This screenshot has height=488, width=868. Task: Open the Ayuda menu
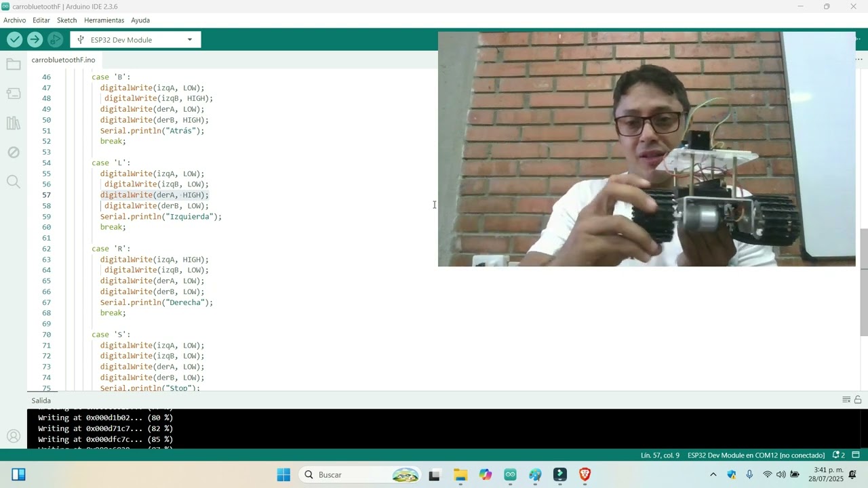tap(140, 20)
